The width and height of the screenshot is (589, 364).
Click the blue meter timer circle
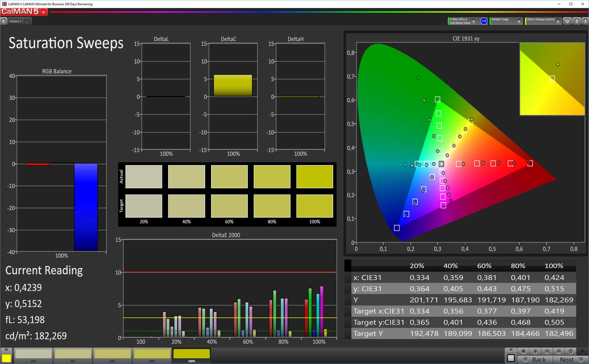tap(484, 21)
